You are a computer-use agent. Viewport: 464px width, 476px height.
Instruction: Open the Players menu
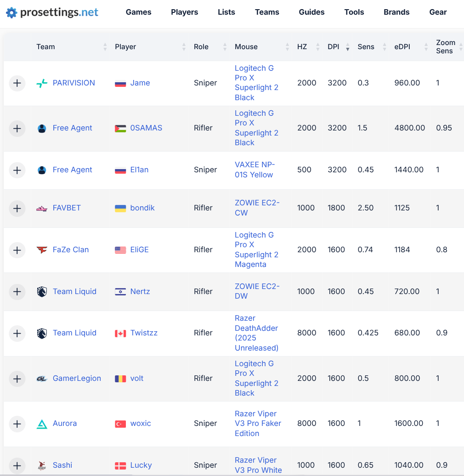[x=185, y=12]
